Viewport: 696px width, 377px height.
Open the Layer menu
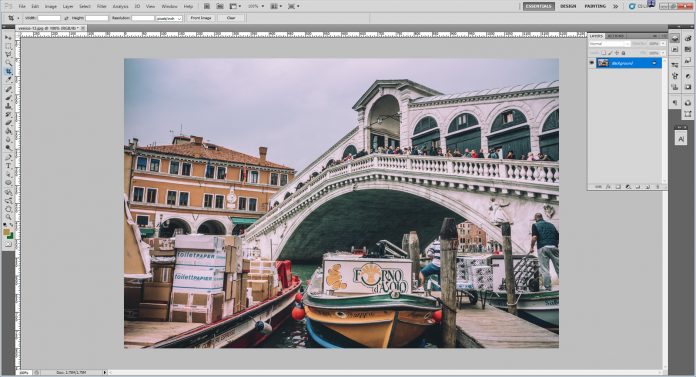coord(68,6)
